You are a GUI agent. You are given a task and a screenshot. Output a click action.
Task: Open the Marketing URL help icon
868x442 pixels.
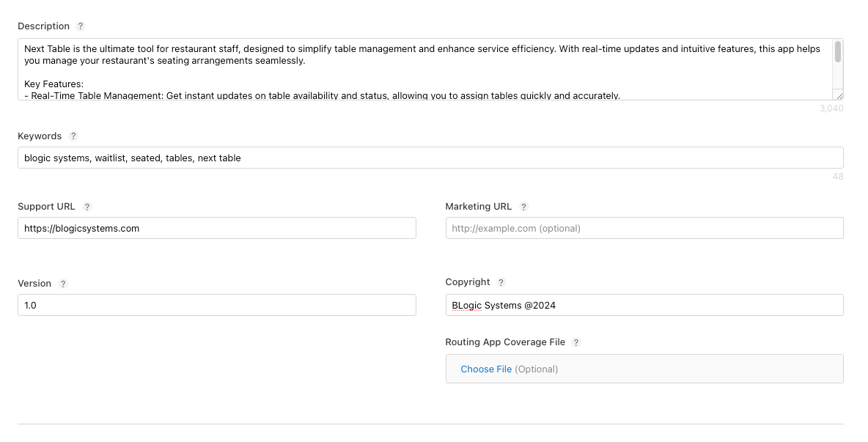point(523,207)
